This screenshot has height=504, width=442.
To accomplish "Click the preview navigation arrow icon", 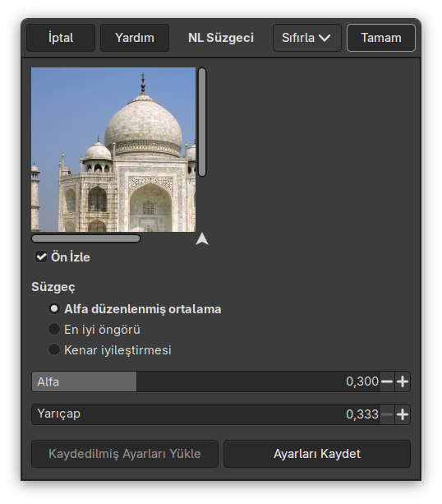I will (202, 239).
